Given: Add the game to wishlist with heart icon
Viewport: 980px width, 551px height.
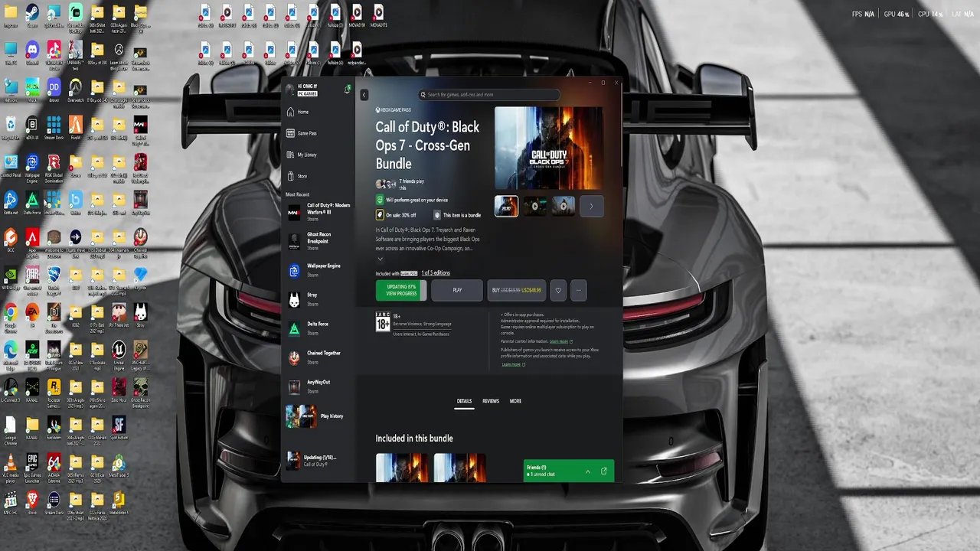Looking at the screenshot, I should pyautogui.click(x=558, y=290).
